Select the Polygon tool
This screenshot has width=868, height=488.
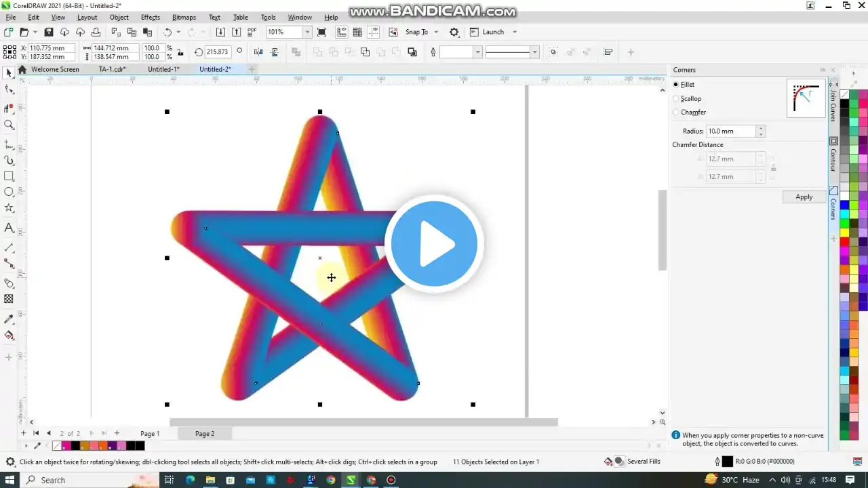coord(9,207)
